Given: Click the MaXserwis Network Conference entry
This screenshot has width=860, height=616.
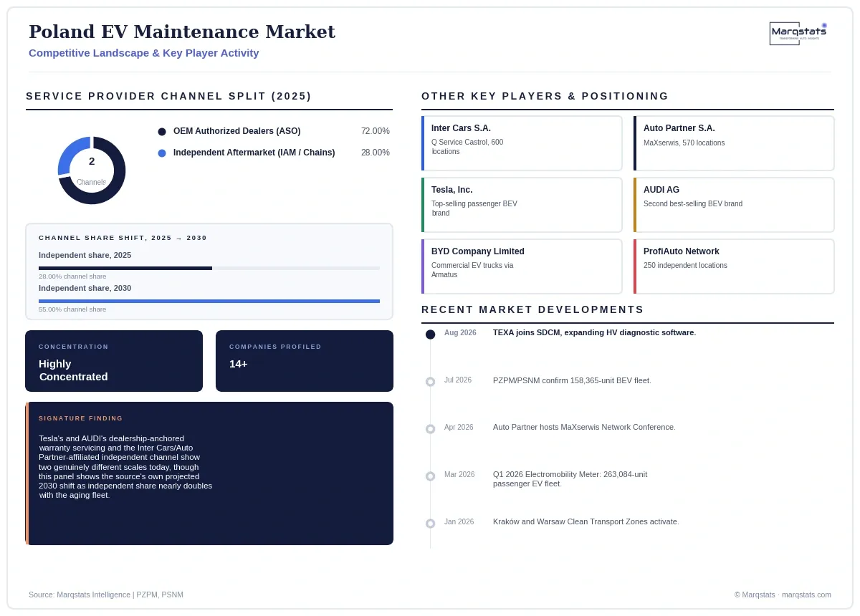Looking at the screenshot, I should (x=584, y=427).
